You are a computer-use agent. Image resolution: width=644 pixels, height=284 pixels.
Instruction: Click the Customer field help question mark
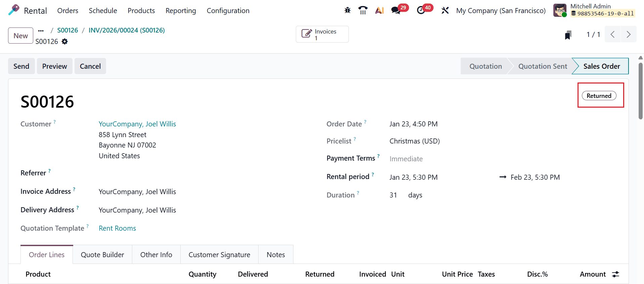click(55, 122)
